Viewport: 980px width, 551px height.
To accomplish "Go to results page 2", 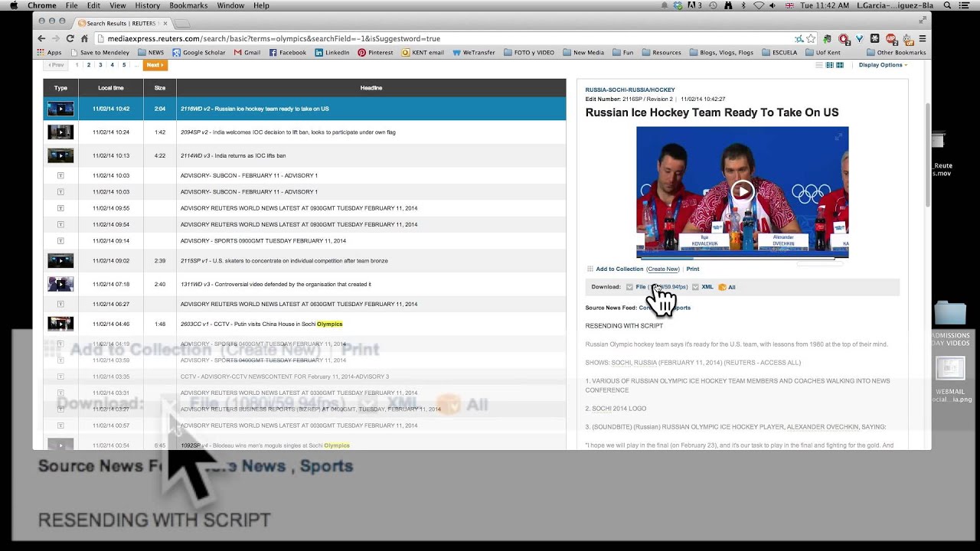I will pyautogui.click(x=89, y=65).
